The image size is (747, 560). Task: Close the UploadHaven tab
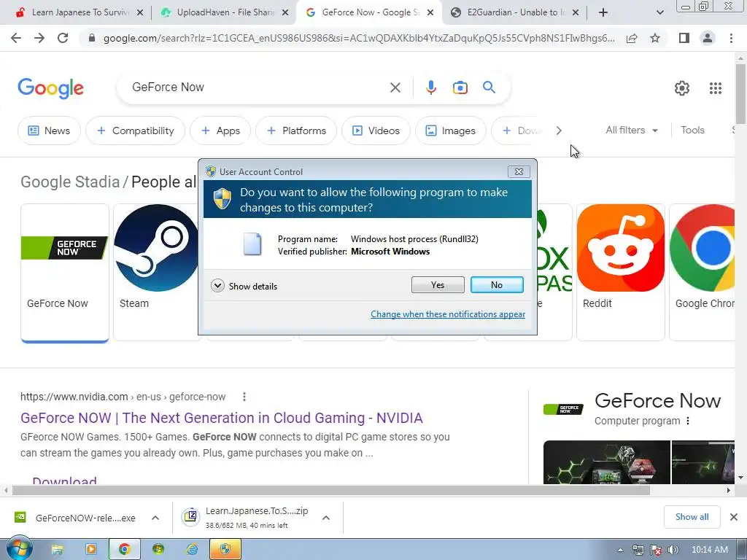[285, 12]
